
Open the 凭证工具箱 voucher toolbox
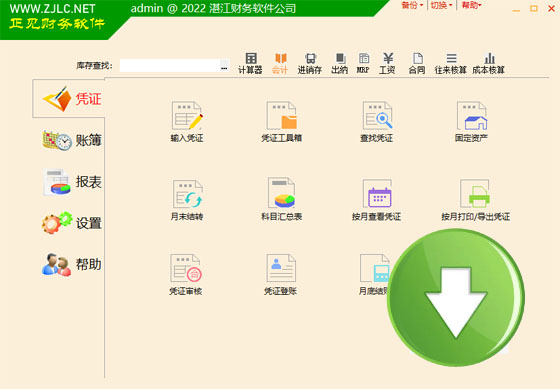pos(282,122)
